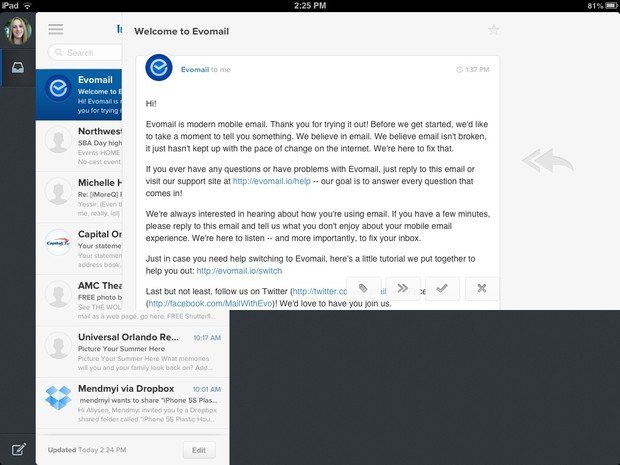This screenshot has height=465, width=620.
Task: Star the Welcome to Evomail message
Action: click(x=493, y=30)
